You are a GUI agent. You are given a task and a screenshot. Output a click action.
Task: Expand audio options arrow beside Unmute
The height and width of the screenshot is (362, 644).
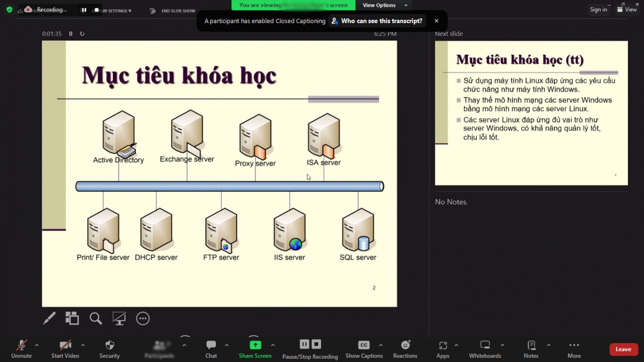[x=36, y=345]
